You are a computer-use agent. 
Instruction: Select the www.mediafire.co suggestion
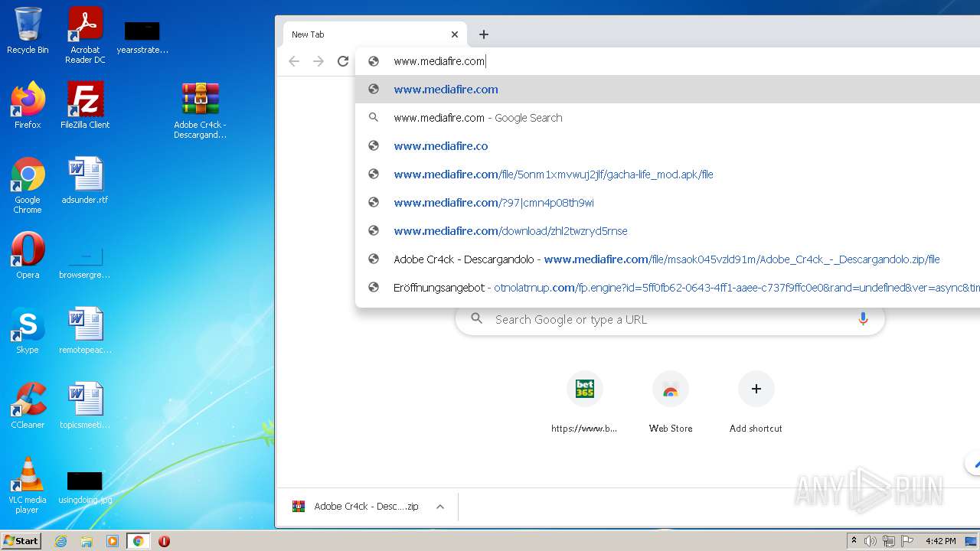point(668,146)
